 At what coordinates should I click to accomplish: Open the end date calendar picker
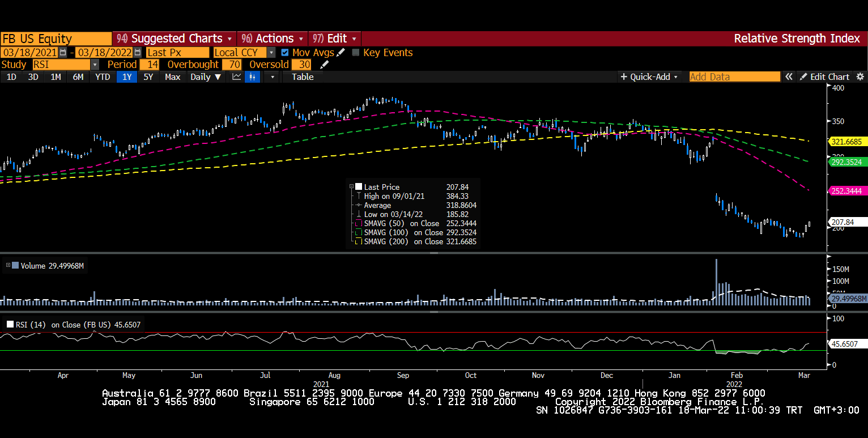click(x=137, y=52)
